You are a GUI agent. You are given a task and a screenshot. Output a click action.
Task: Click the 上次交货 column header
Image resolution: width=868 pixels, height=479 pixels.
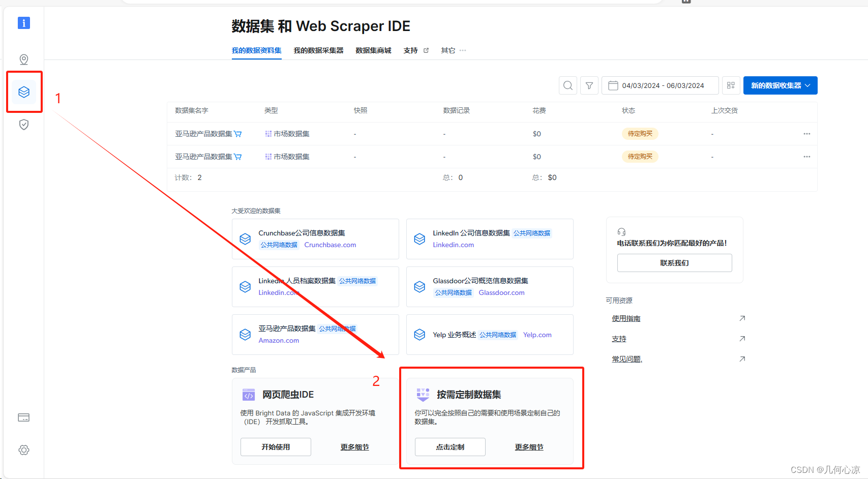point(724,110)
